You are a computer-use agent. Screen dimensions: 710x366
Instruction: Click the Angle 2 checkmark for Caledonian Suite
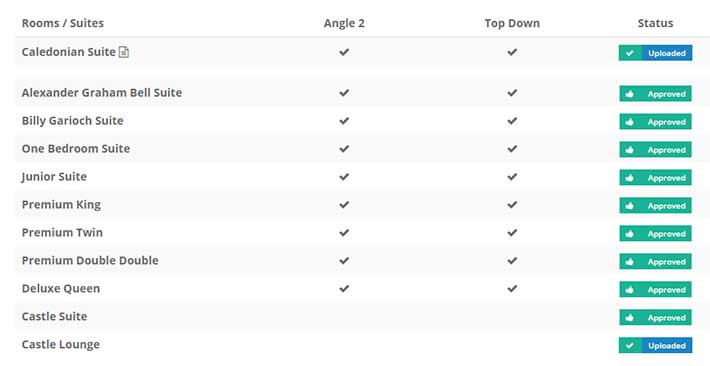pyautogui.click(x=344, y=52)
